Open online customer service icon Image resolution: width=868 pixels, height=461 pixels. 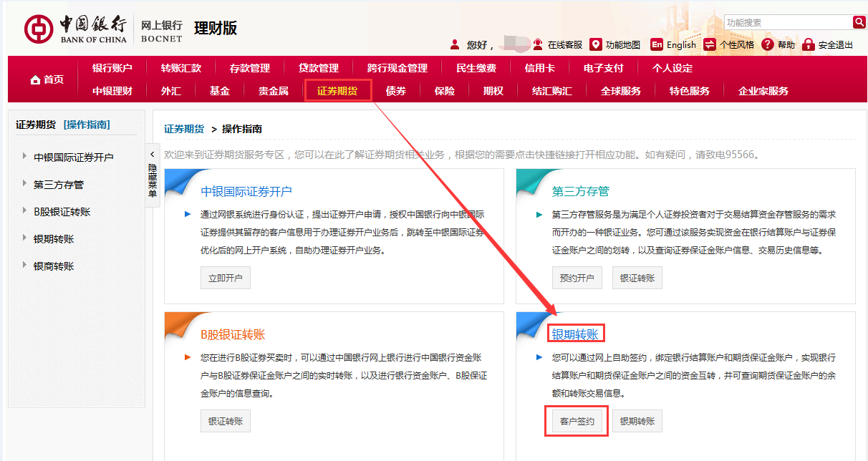coord(538,44)
